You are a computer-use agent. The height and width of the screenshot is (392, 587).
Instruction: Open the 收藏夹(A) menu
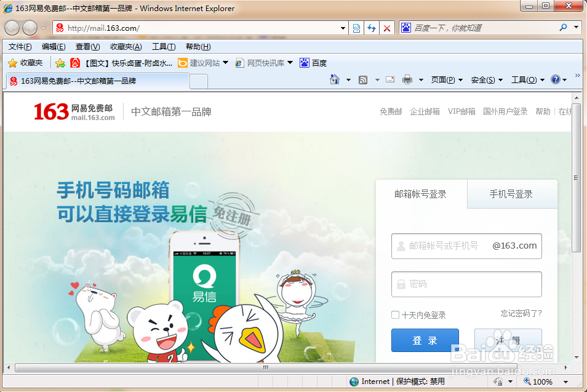[x=126, y=47]
